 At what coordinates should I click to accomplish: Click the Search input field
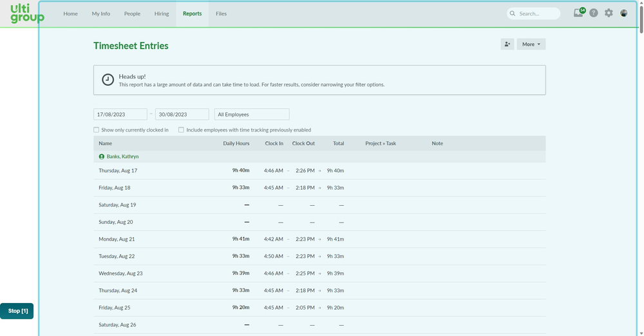click(x=537, y=14)
